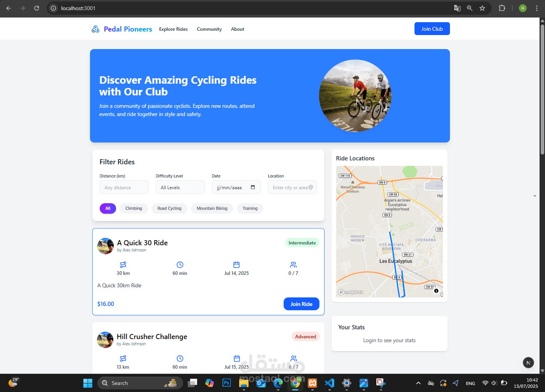Click the distance bicycle icon on A Quick 30 Ride

tap(123, 264)
